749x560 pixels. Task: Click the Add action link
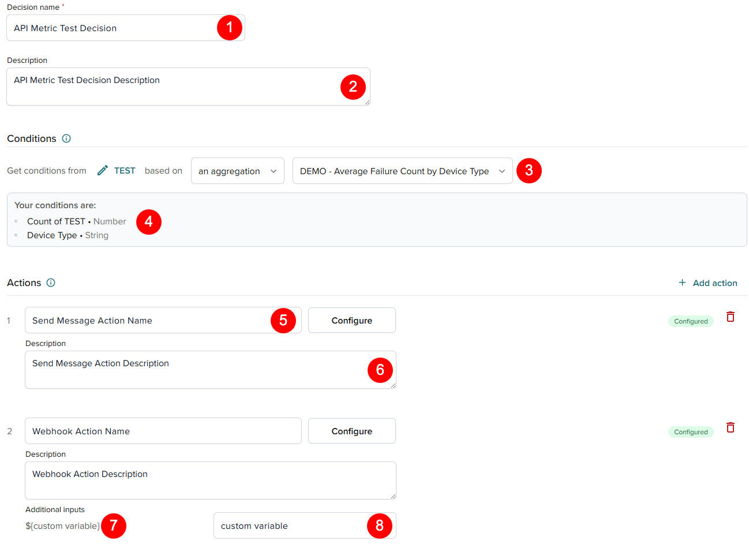pyautogui.click(x=714, y=283)
